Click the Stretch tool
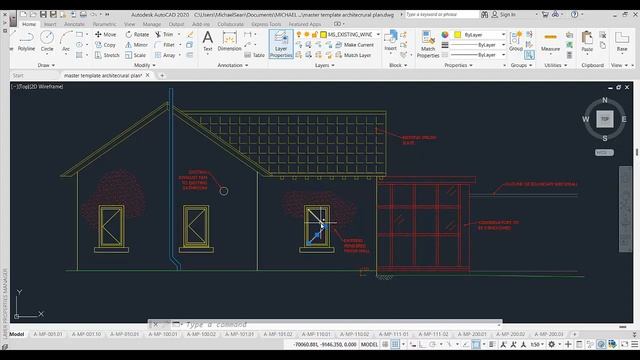This screenshot has height=360, width=640. (x=107, y=55)
